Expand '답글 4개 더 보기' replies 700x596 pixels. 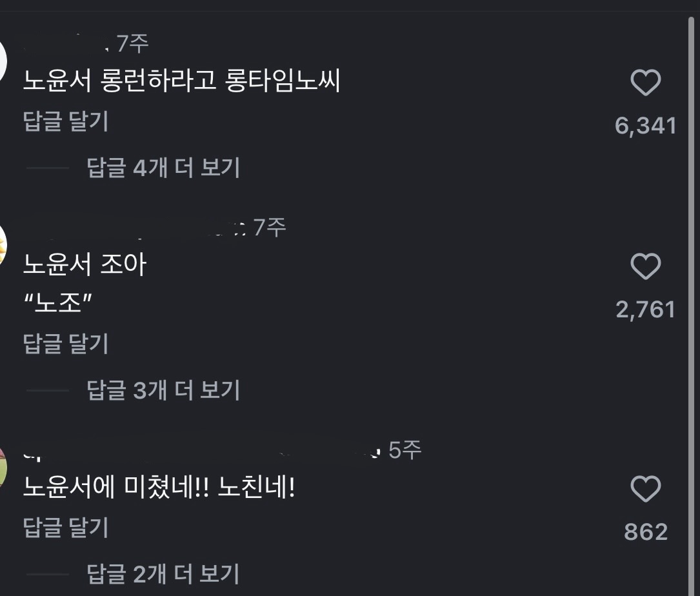tap(163, 168)
